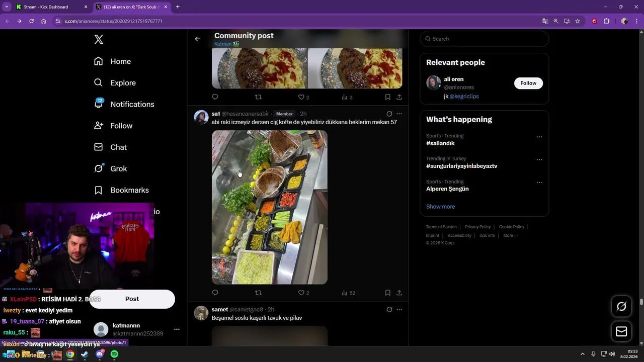The width and height of the screenshot is (644, 362).
Task: Reply to the top post with 3 views
Action: point(215,97)
